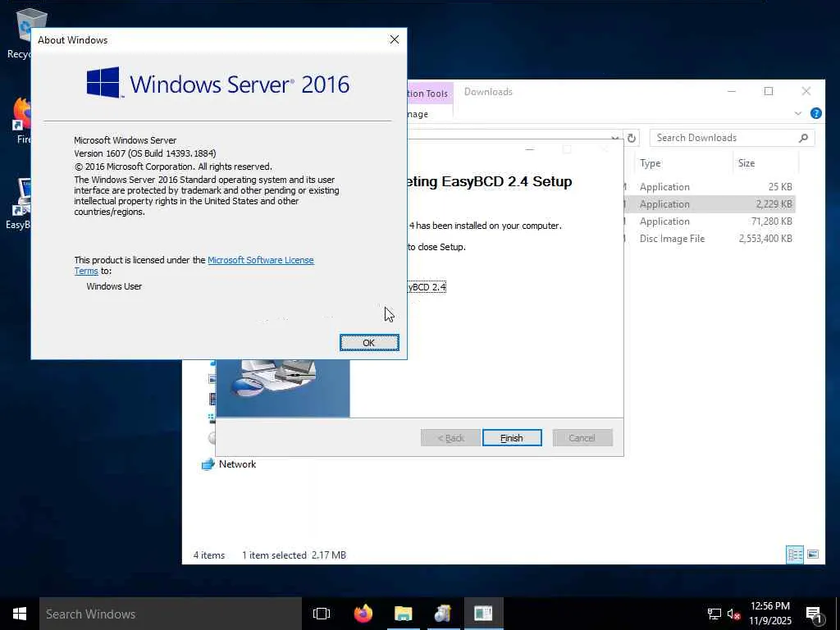Select the Firefox desktop shortcut
The height and width of the screenshot is (630, 840).
click(21, 121)
